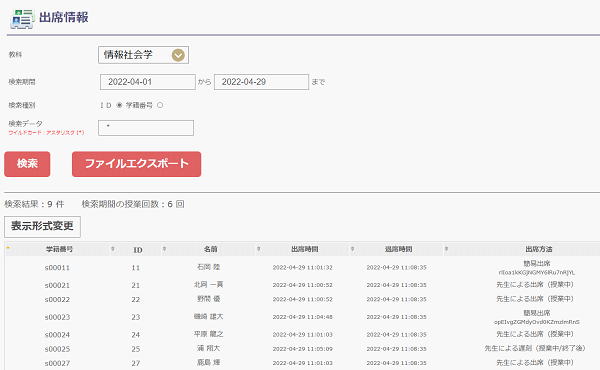Click the 出席情報 page header icon

coord(22,19)
